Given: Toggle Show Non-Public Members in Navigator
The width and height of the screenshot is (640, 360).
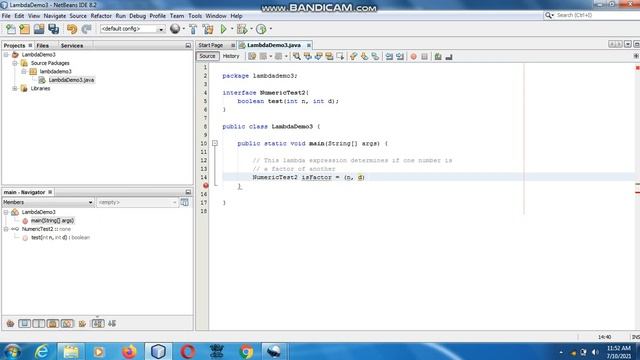Looking at the screenshot, I should click(53, 324).
